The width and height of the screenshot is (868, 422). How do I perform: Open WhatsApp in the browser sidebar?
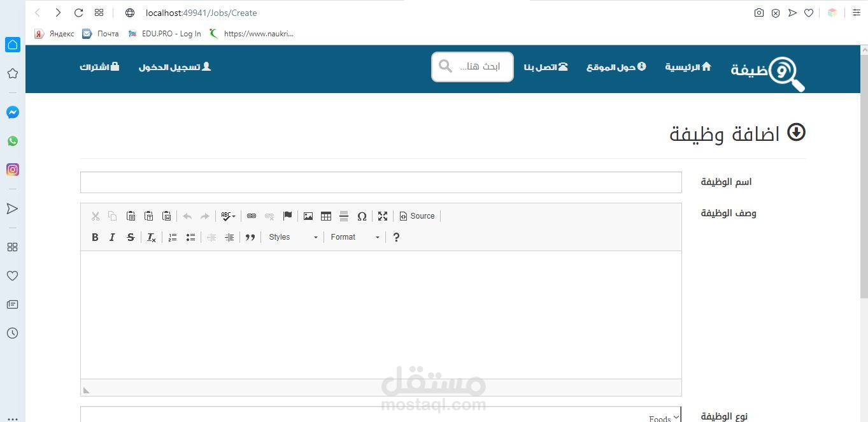(x=13, y=141)
